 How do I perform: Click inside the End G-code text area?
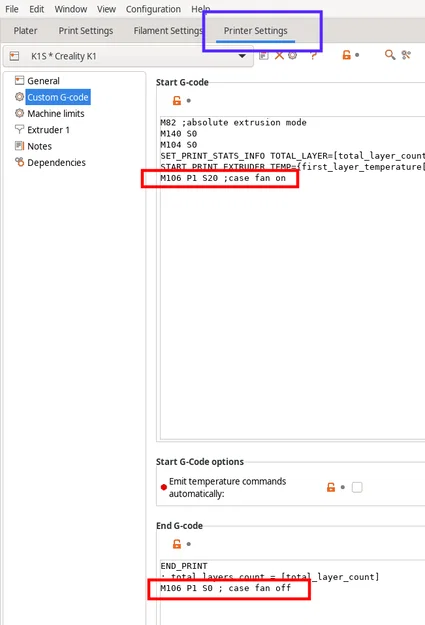[x=293, y=592]
